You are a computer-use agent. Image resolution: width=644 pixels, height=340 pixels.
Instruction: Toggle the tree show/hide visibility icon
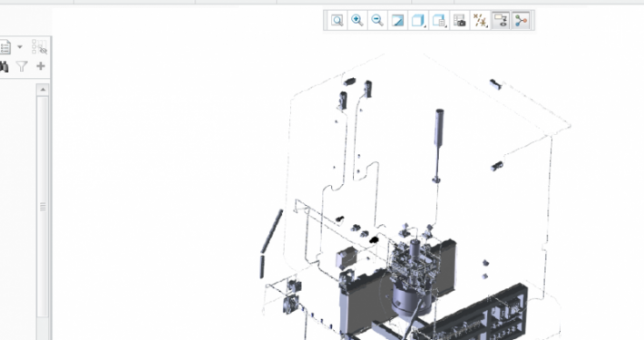point(39,47)
